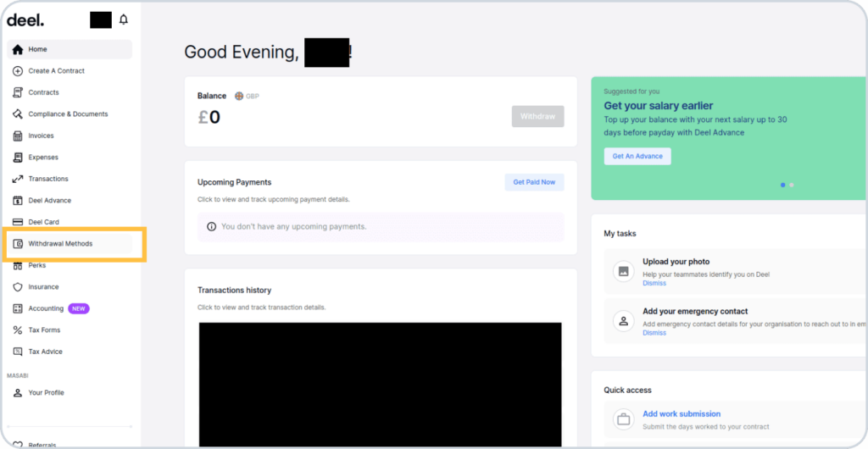
Task: Select the second carousel dot indicator
Action: pyautogui.click(x=792, y=186)
